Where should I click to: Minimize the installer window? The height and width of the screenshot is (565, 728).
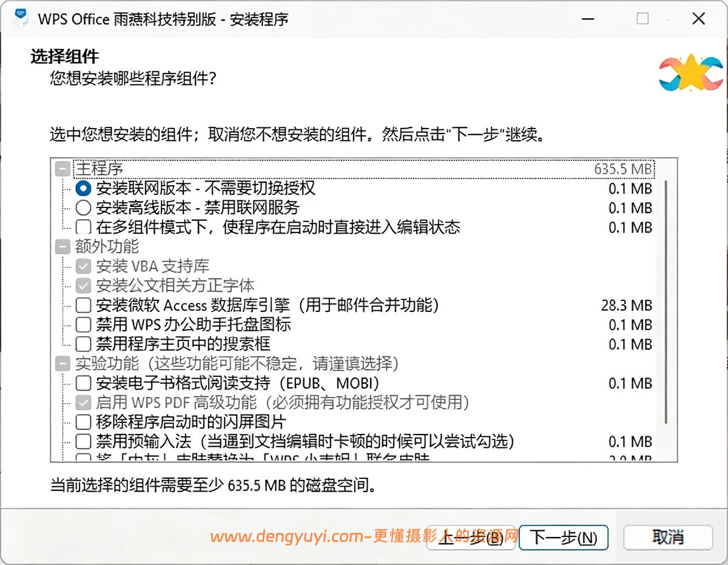point(587,19)
